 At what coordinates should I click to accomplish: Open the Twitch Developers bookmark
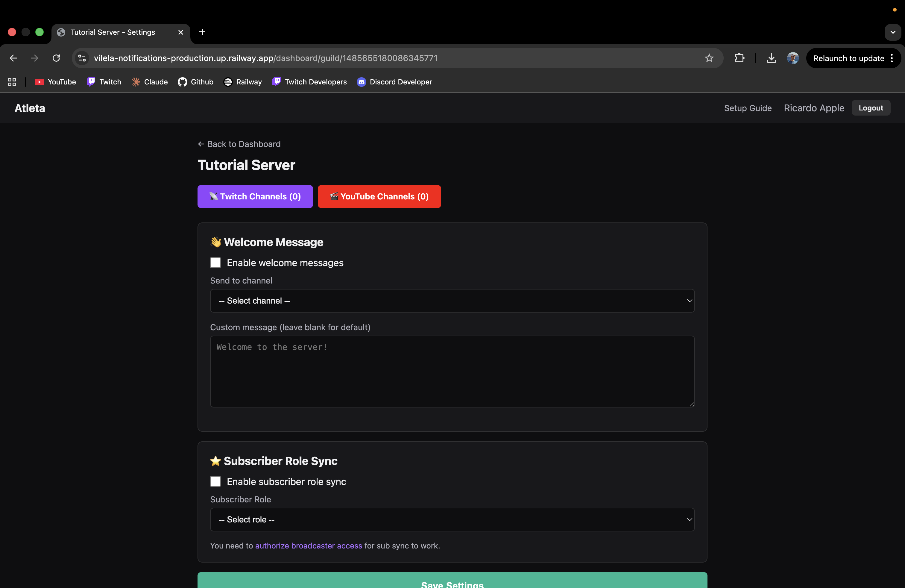click(309, 82)
